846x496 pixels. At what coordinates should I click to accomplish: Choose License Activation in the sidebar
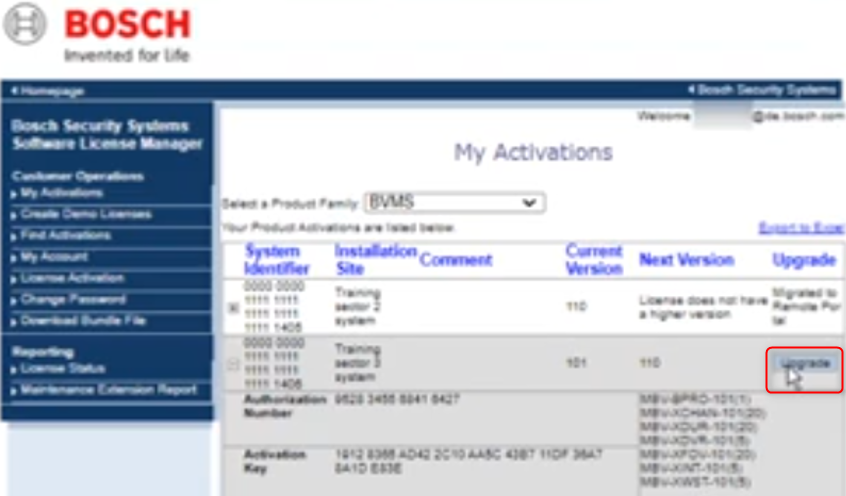coord(72,278)
